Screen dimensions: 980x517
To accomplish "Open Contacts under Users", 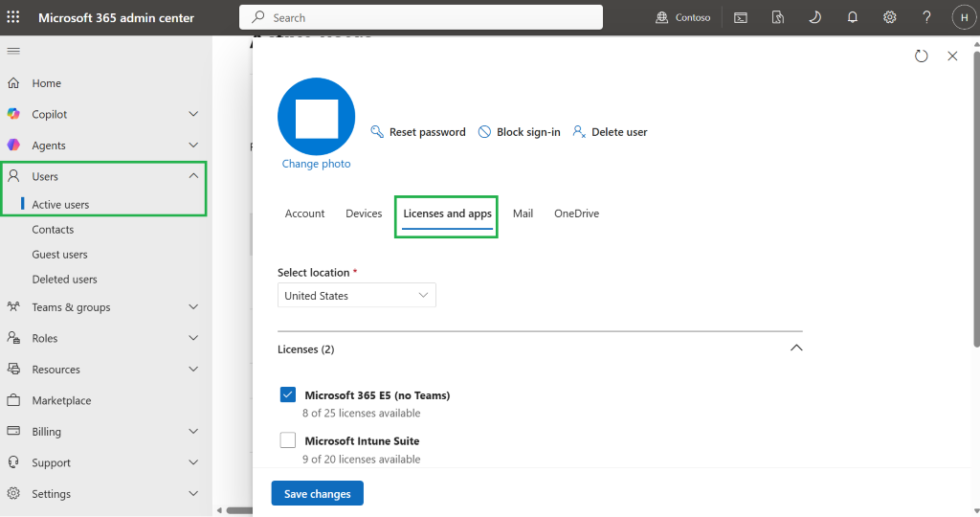I will [53, 230].
